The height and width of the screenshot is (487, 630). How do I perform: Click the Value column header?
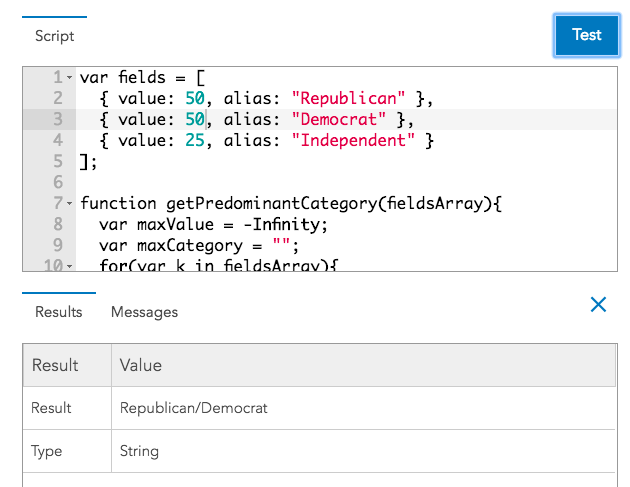pyautogui.click(x=141, y=365)
